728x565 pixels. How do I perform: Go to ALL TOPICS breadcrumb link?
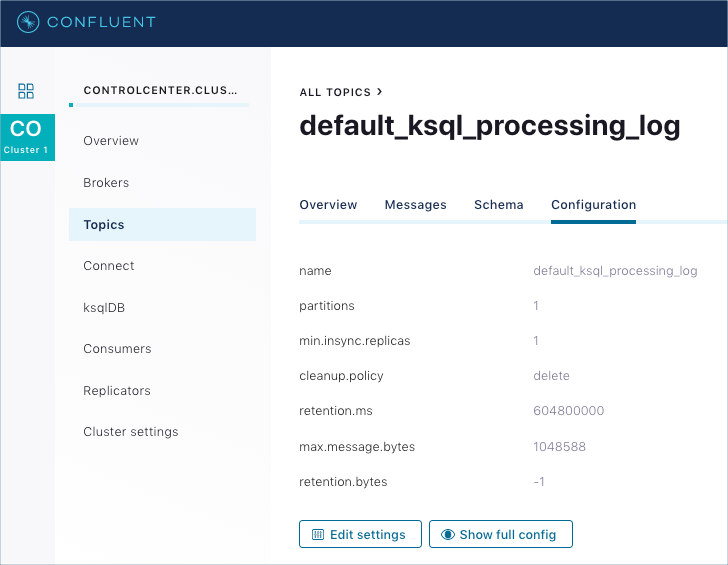(335, 92)
